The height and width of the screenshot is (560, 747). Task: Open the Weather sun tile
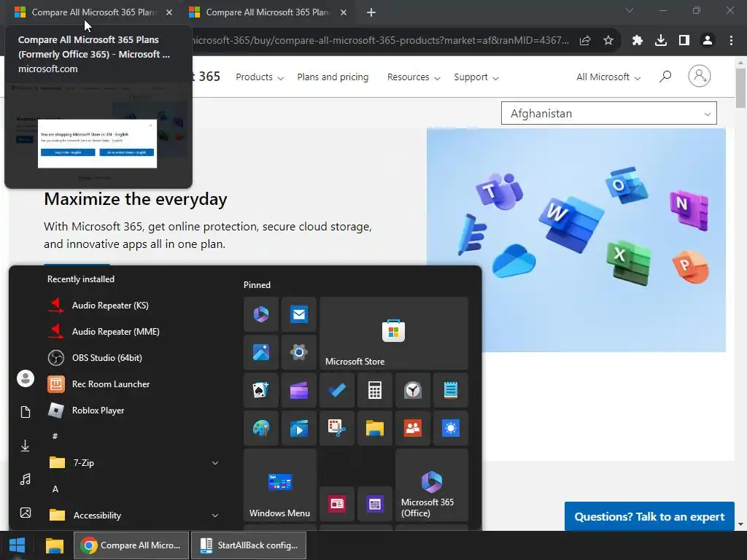(451, 428)
